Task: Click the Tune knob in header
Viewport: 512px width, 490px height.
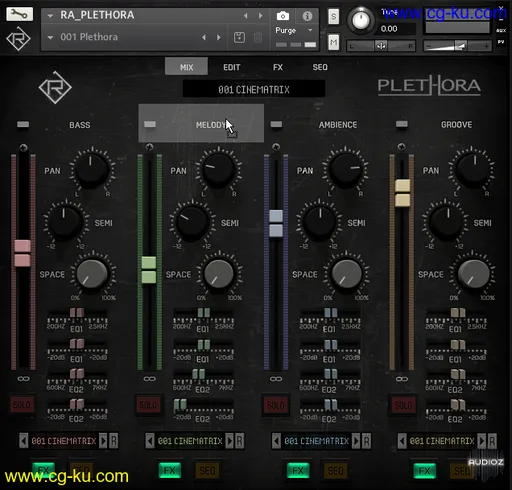Action: pyautogui.click(x=361, y=20)
